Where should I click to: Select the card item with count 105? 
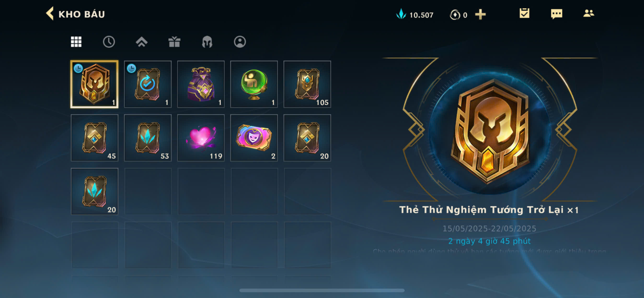coord(307,84)
